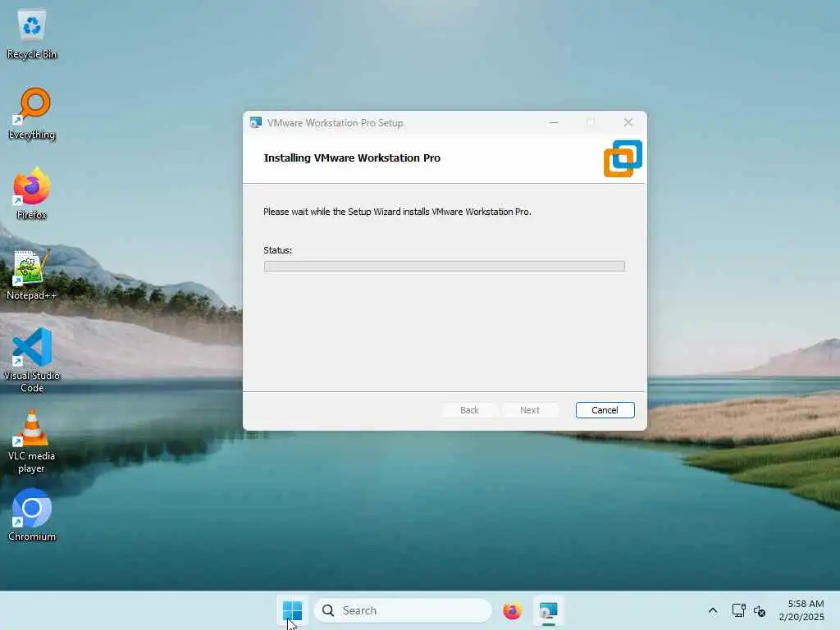
Task: Cancel the VMware Workstation installation
Action: coord(605,410)
